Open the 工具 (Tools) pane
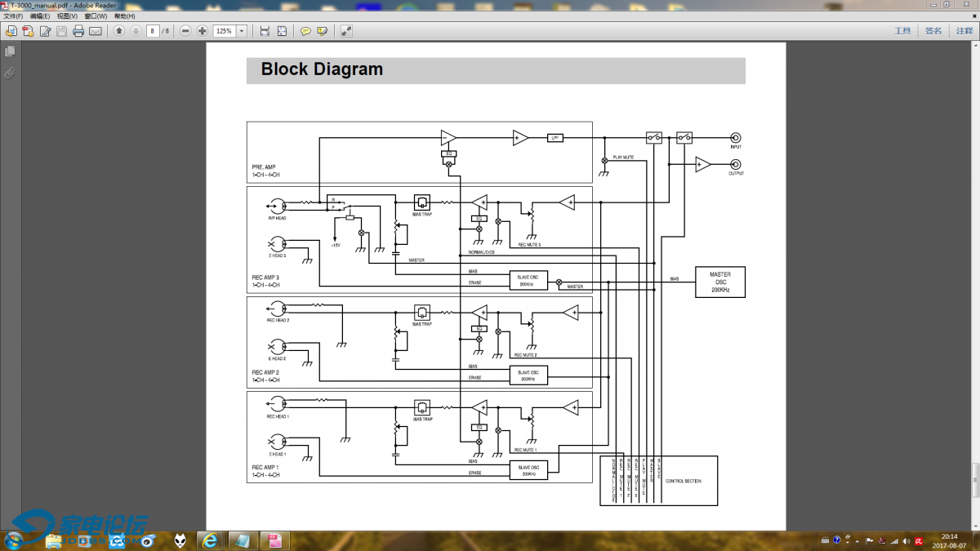 [902, 31]
